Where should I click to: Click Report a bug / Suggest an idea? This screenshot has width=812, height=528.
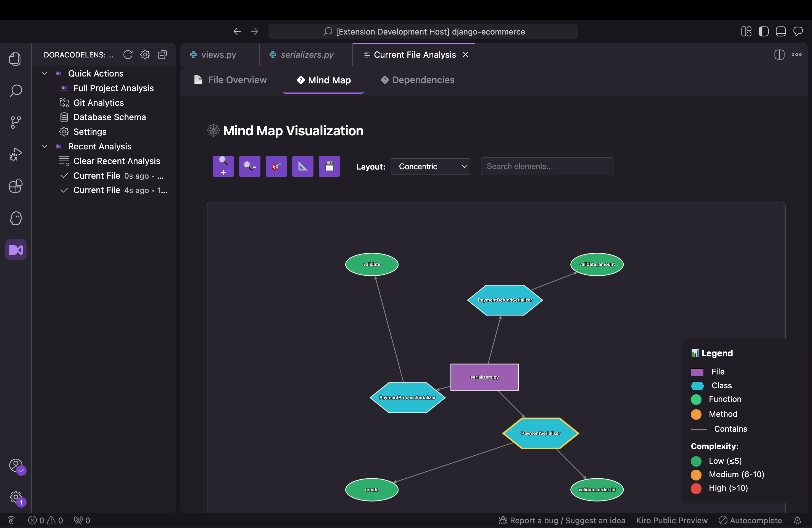(x=562, y=520)
